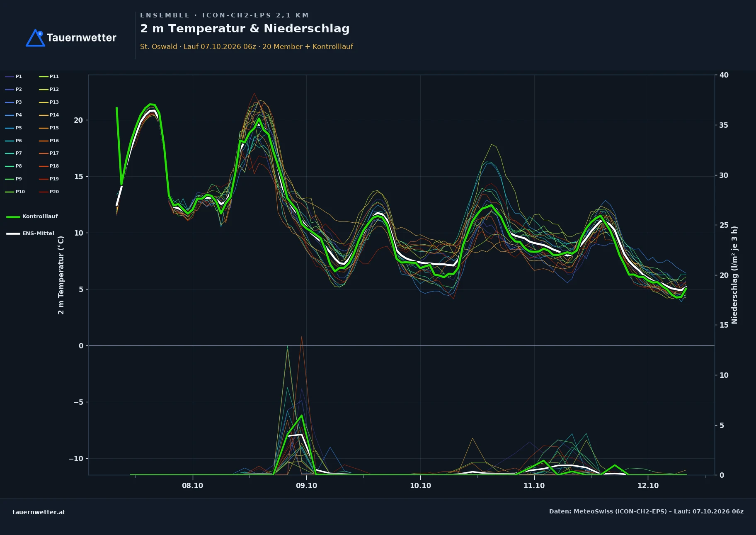Hide the P20 ensemble member line
This screenshot has width=756, height=535.
49,192
